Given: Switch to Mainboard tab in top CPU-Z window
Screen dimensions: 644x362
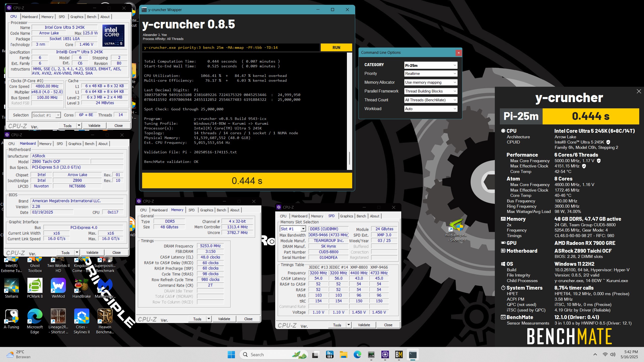Looking at the screenshot, I should point(30,17).
